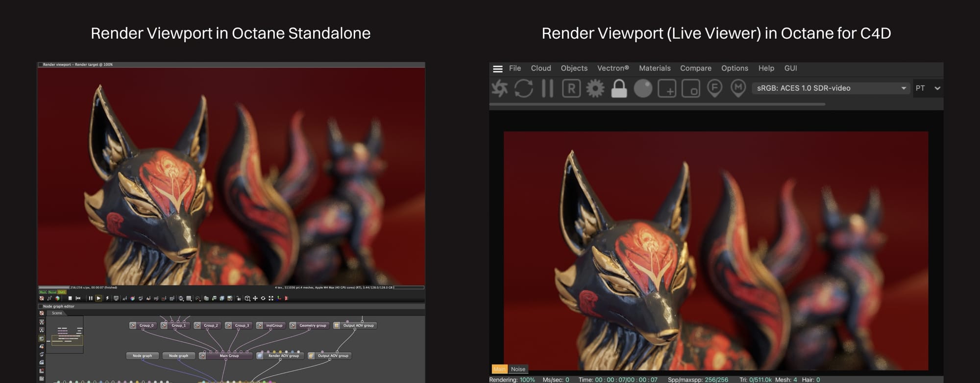Enable render region square-plus icon
980x383 pixels.
(667, 88)
